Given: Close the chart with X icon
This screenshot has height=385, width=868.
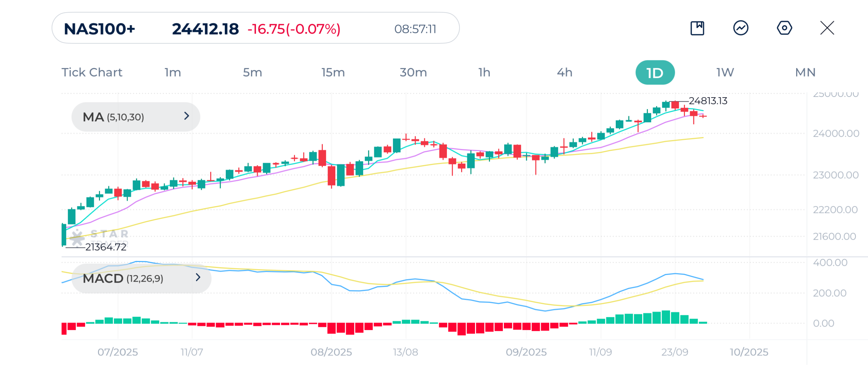Looking at the screenshot, I should [x=827, y=28].
